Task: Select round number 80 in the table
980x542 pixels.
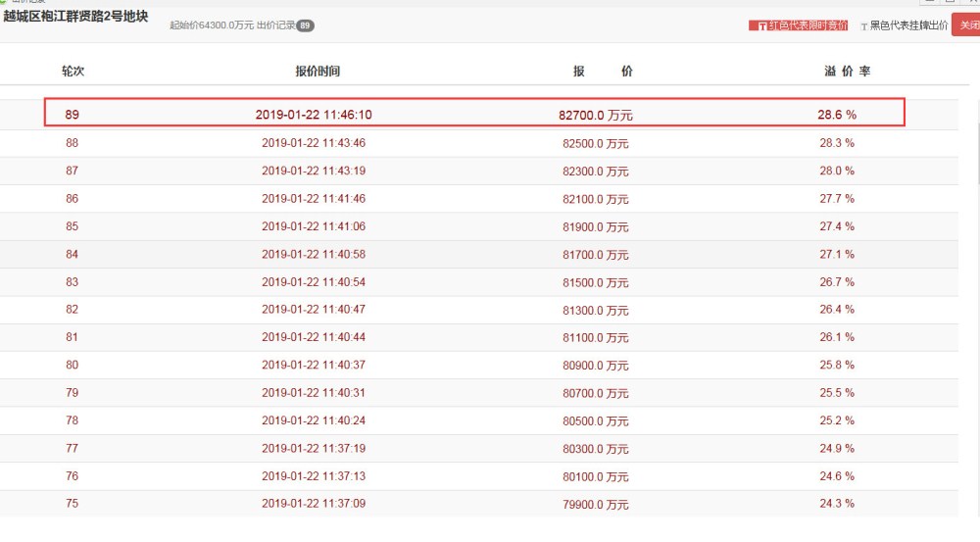Action: 73,365
